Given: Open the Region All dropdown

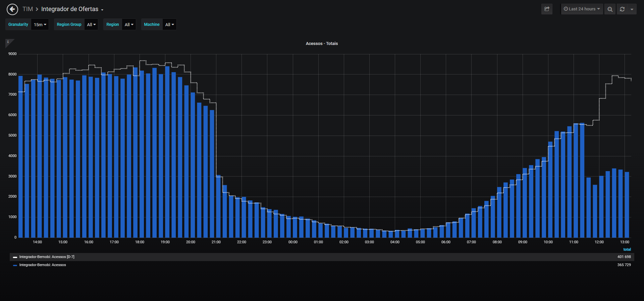Looking at the screenshot, I should click(129, 24).
